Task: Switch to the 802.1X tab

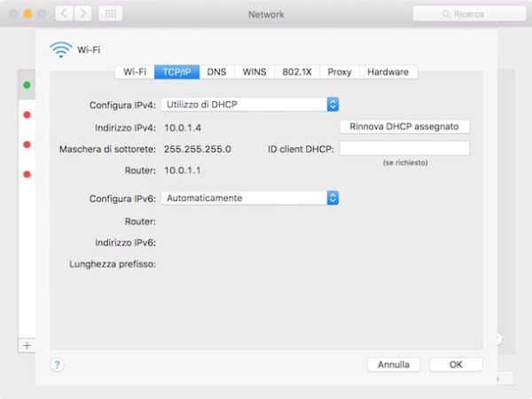Action: [297, 72]
